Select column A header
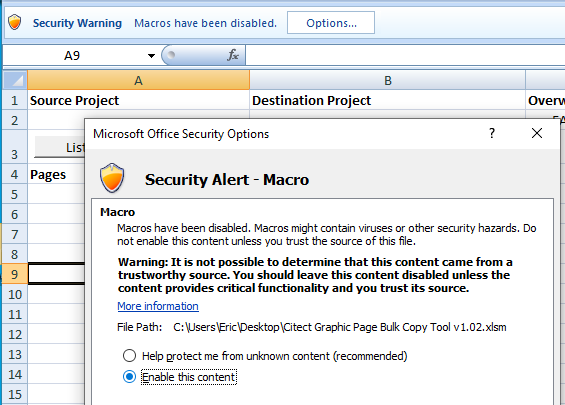The height and width of the screenshot is (405, 565). point(138,80)
